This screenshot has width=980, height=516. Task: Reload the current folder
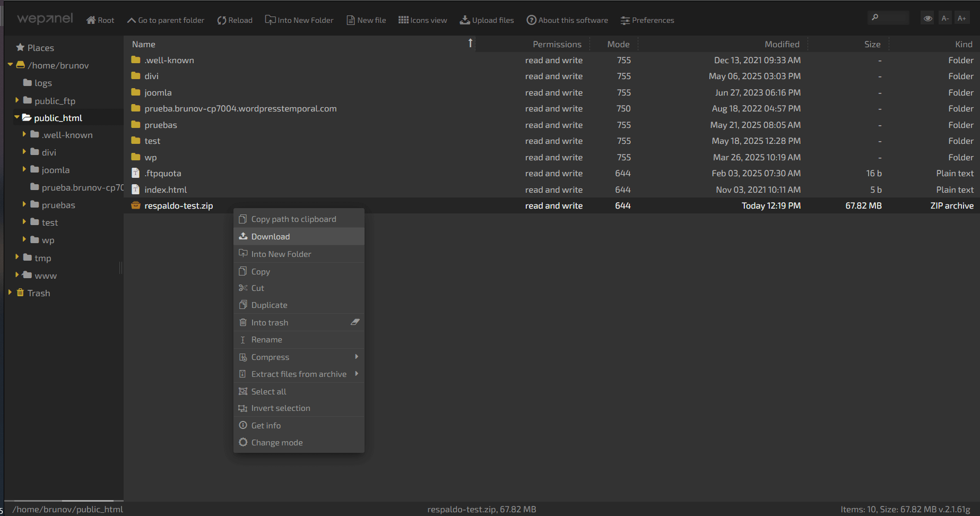pos(235,20)
